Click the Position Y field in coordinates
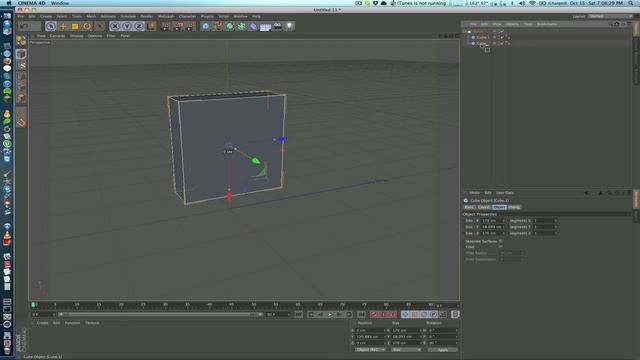 370,337
